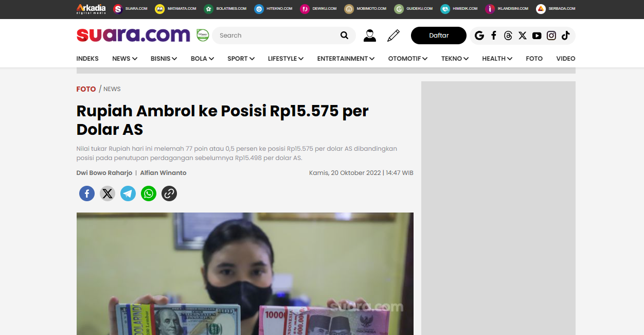
Task: Expand the NEWS dropdown menu
Action: tap(124, 59)
